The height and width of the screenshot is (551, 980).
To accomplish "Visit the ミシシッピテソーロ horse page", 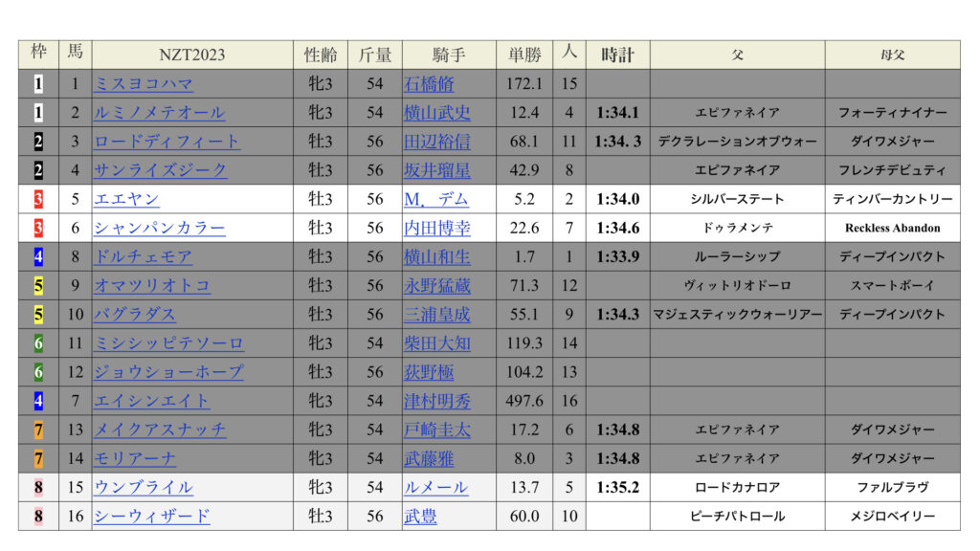I will (168, 342).
